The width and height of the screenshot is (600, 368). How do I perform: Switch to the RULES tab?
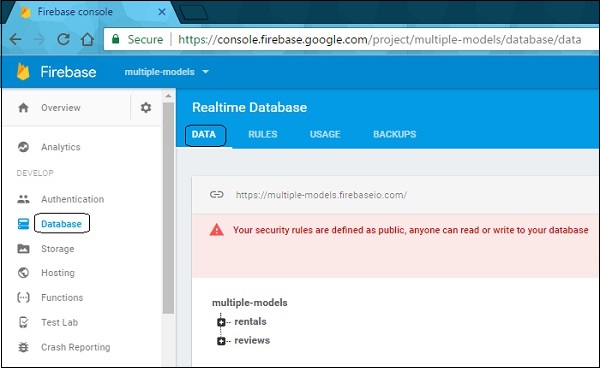point(263,134)
